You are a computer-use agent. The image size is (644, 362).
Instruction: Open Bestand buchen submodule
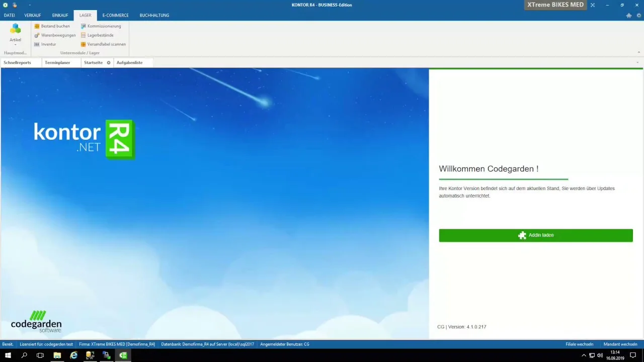click(x=52, y=26)
